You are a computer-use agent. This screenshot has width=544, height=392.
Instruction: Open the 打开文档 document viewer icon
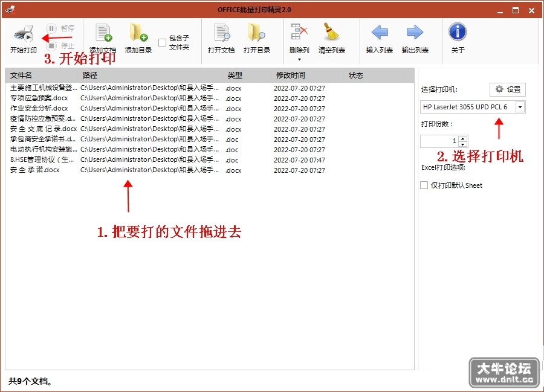(x=221, y=33)
